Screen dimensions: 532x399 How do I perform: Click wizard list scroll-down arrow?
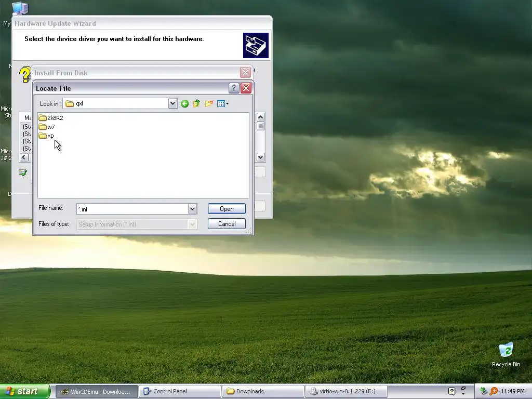pos(261,157)
